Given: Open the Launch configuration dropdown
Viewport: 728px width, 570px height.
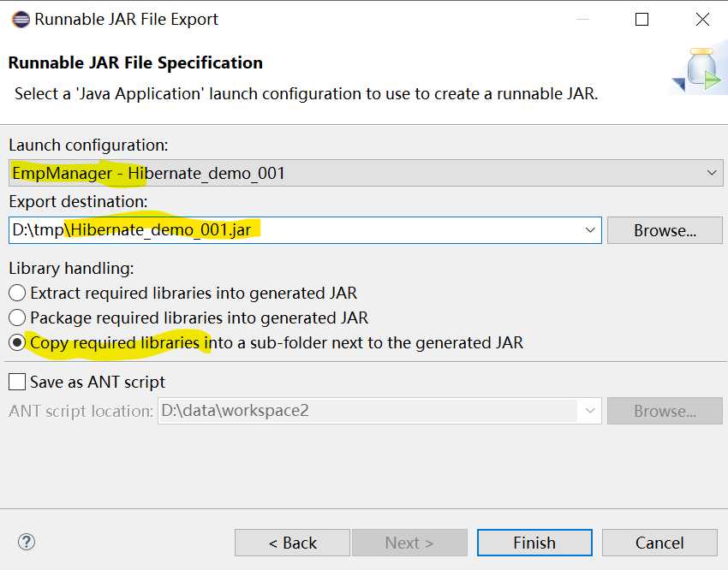Looking at the screenshot, I should pos(712,173).
